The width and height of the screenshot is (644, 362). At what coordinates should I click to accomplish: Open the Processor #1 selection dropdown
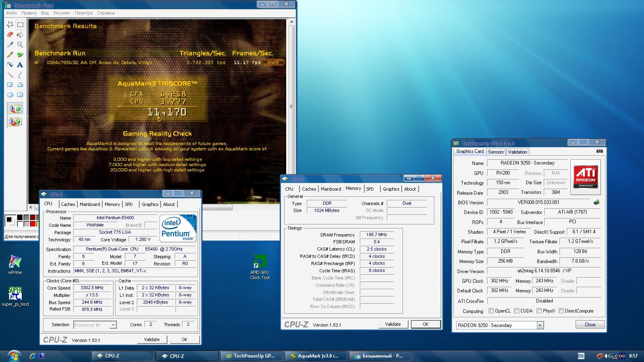113,325
